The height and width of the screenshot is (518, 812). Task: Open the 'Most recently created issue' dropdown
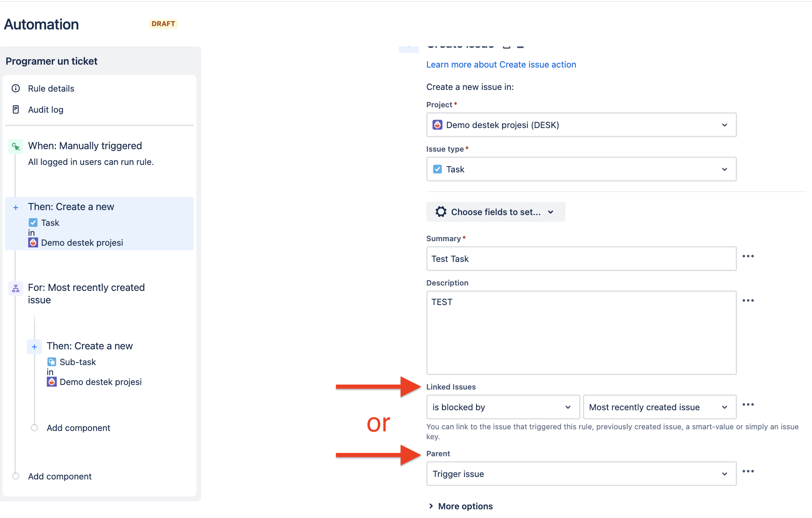point(659,407)
